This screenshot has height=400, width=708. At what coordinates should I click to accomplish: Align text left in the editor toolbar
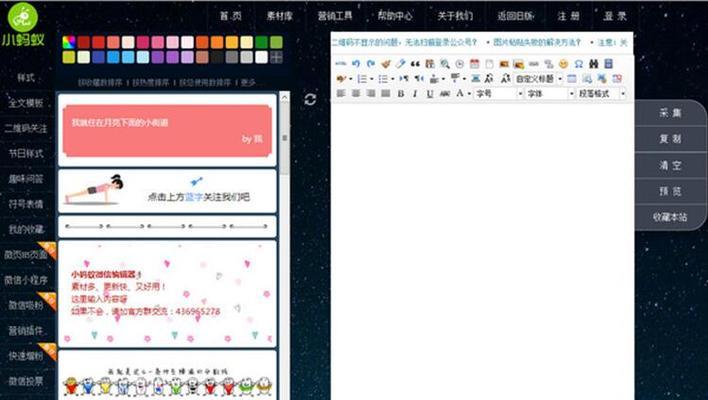[341, 93]
